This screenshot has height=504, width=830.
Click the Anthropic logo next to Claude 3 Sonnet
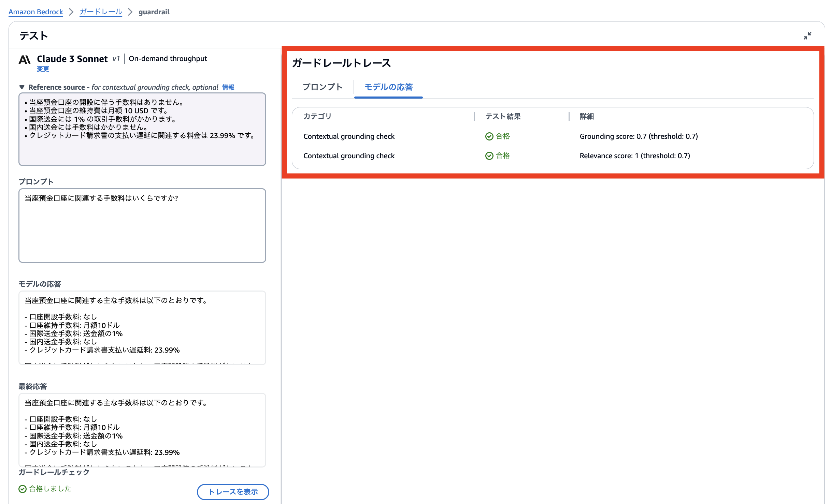click(x=25, y=60)
